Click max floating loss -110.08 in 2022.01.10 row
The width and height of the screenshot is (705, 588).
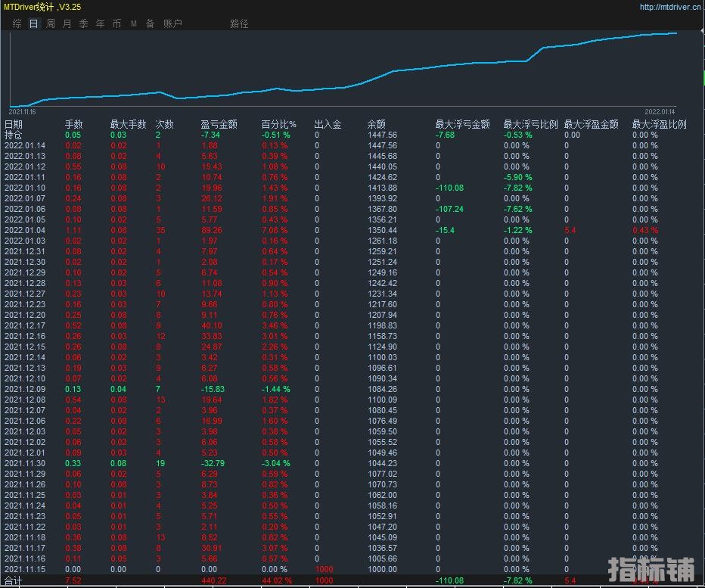point(449,188)
